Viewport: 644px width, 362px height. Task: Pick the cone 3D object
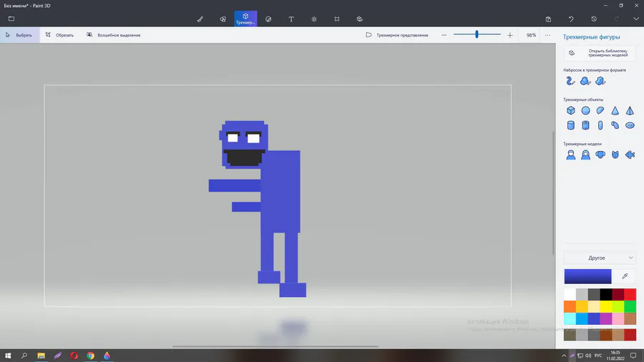pos(615,110)
